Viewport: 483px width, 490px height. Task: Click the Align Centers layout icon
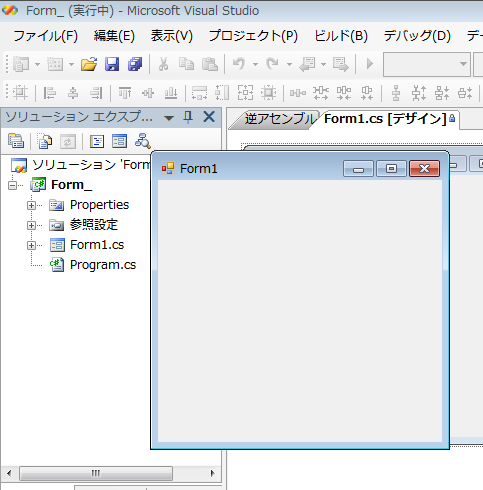click(73, 93)
